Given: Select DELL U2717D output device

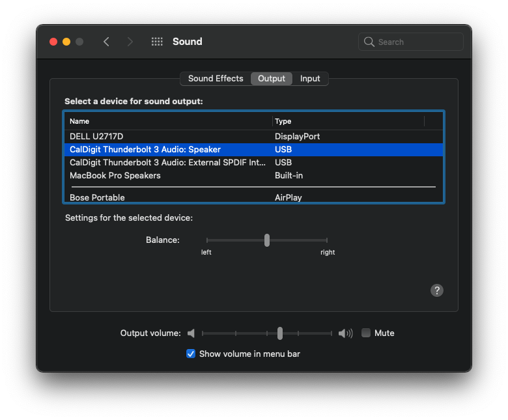Looking at the screenshot, I should click(96, 136).
